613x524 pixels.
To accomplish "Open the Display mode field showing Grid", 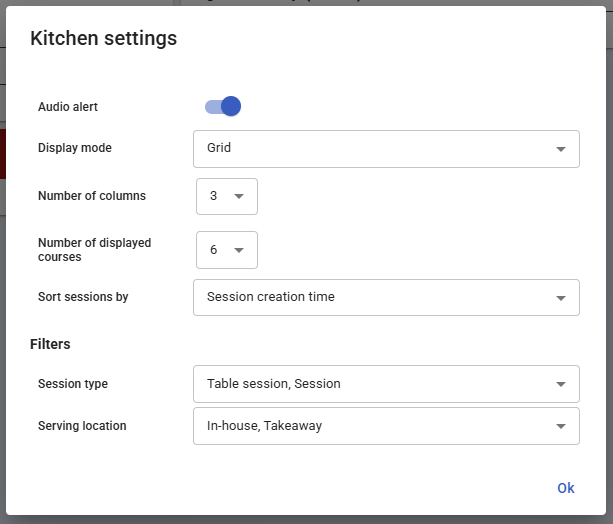I will 370,149.
